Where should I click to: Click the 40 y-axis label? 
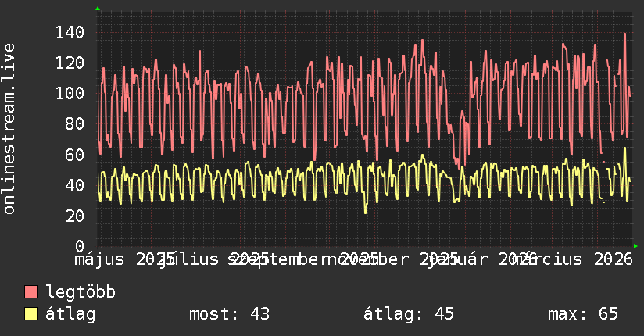pyautogui.click(x=74, y=185)
